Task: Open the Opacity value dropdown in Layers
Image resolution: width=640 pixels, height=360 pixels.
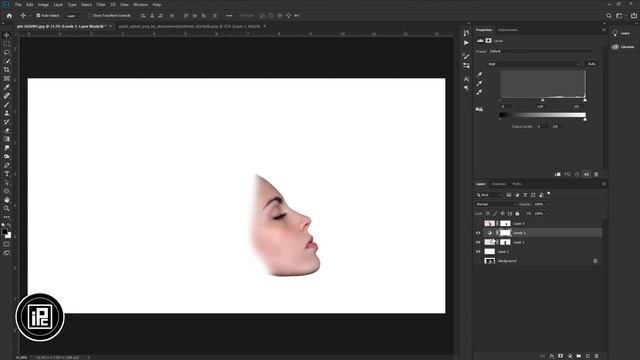Action: (x=547, y=204)
